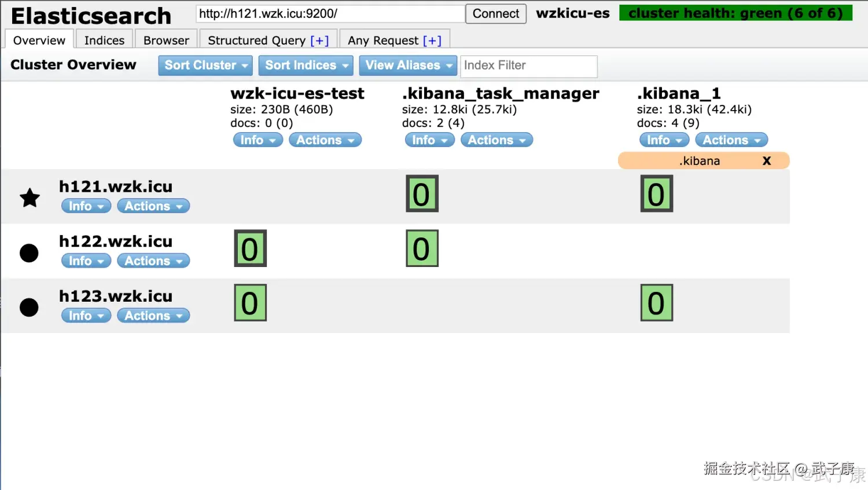Open the Sort Cluster dropdown
The height and width of the screenshot is (490, 868).
pos(205,65)
